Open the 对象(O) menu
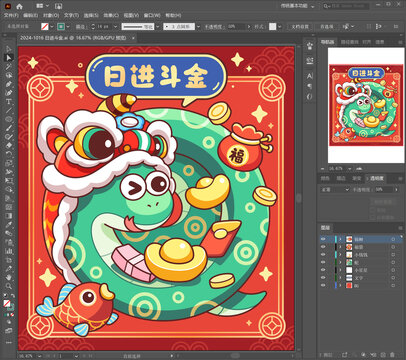Screen dimensions: 406x360 point(51,15)
